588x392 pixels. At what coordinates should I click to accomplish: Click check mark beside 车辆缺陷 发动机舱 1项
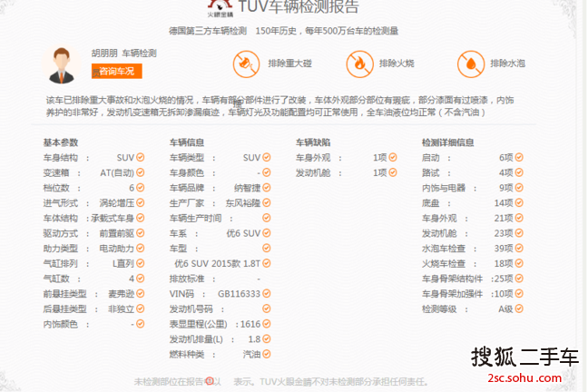(x=393, y=172)
